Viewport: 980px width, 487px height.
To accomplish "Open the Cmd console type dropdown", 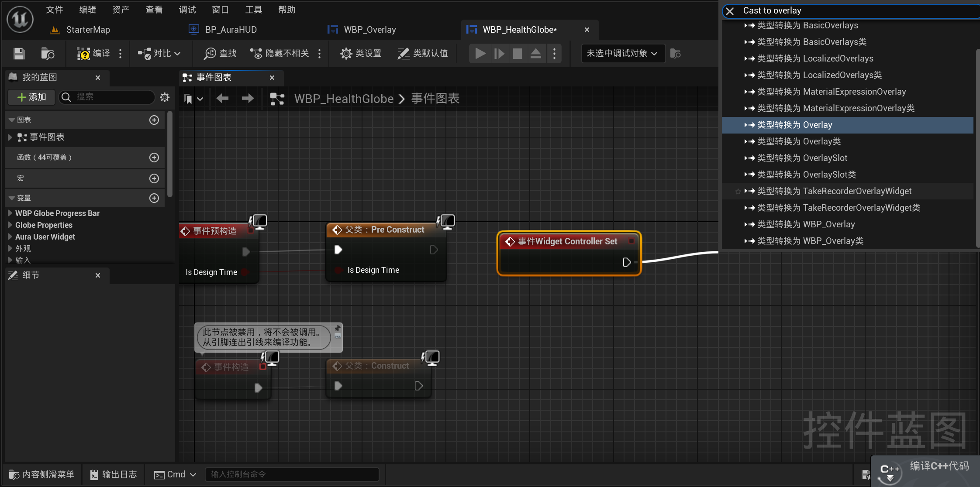I will coord(175,475).
